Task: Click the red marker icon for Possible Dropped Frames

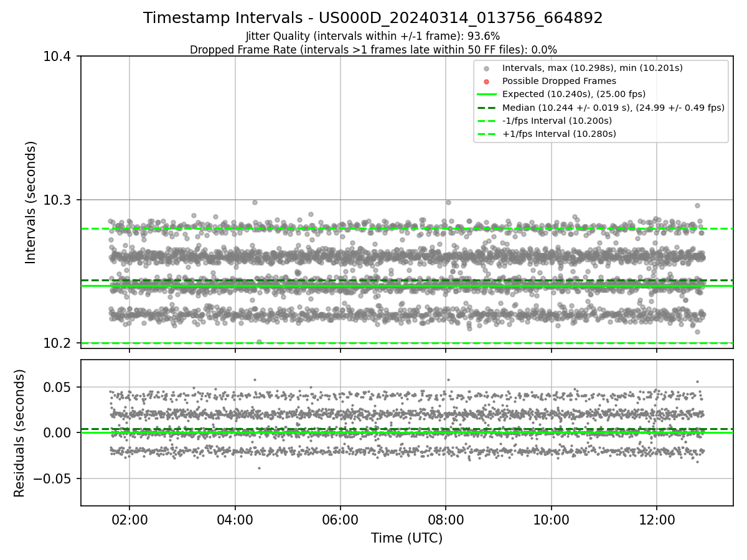Action: tap(487, 82)
